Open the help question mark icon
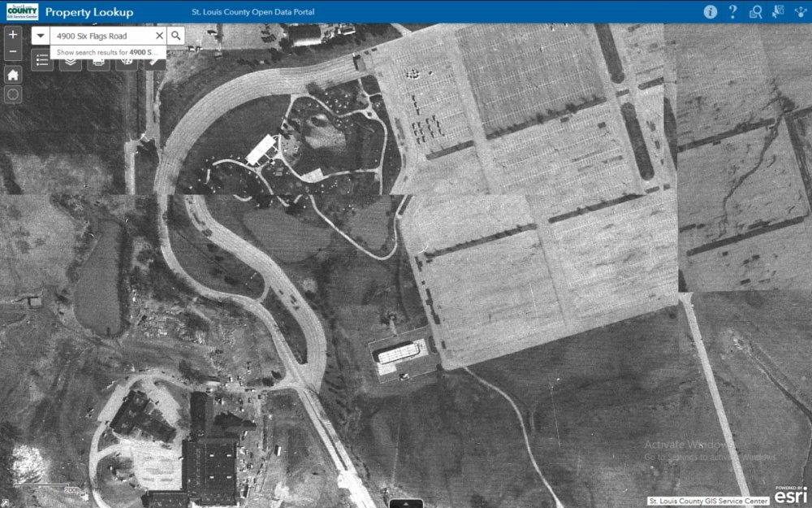Screen dimensions: 812x508 tap(732, 11)
